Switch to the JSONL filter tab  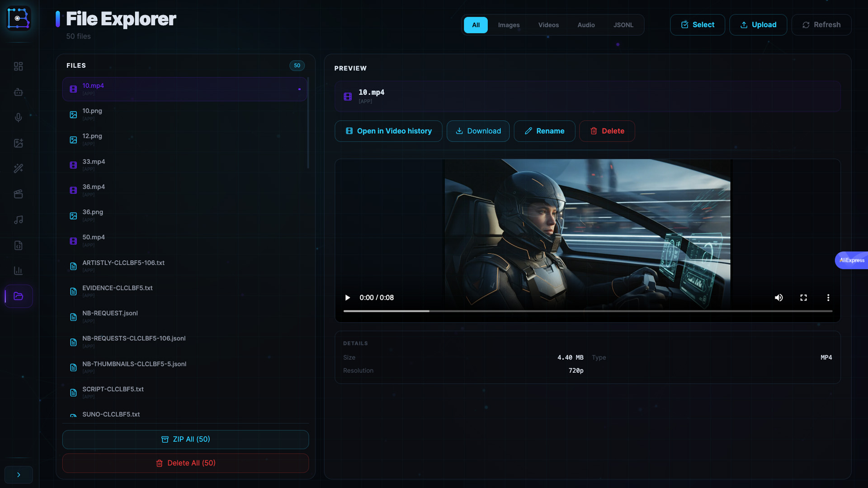click(623, 25)
